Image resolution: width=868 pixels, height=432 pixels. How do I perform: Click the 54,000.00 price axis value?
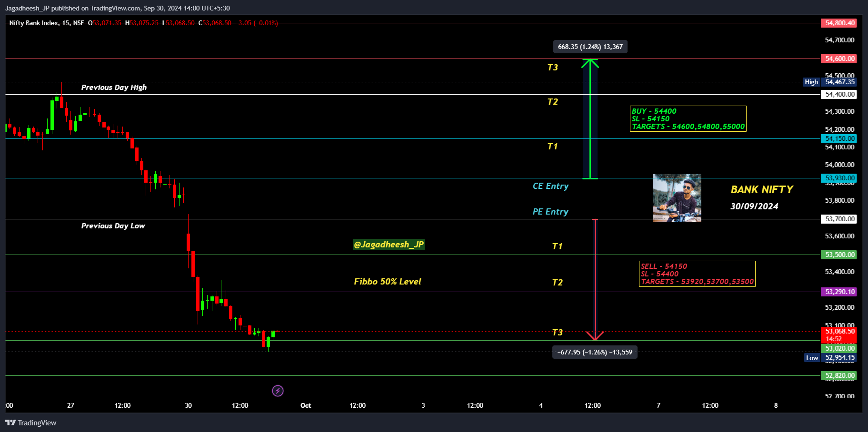tap(839, 165)
